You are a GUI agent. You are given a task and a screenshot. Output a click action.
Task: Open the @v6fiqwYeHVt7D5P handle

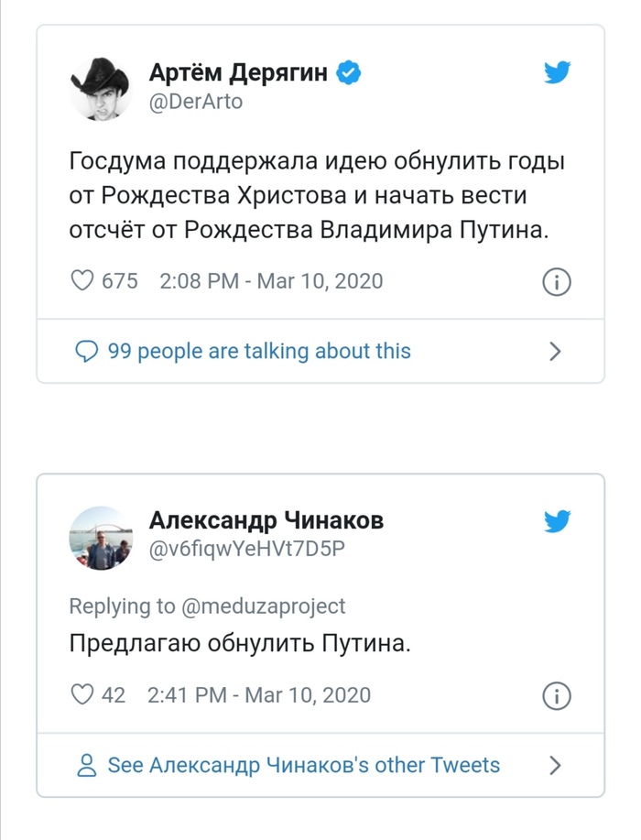[246, 549]
